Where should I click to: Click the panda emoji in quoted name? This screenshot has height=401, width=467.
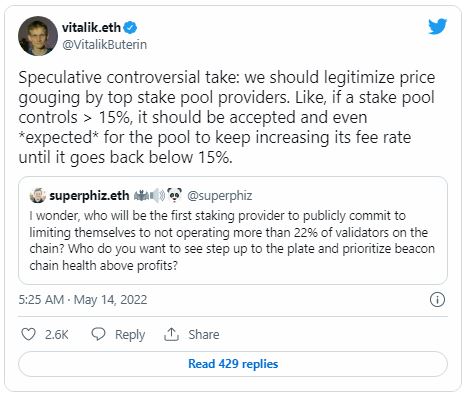click(174, 195)
